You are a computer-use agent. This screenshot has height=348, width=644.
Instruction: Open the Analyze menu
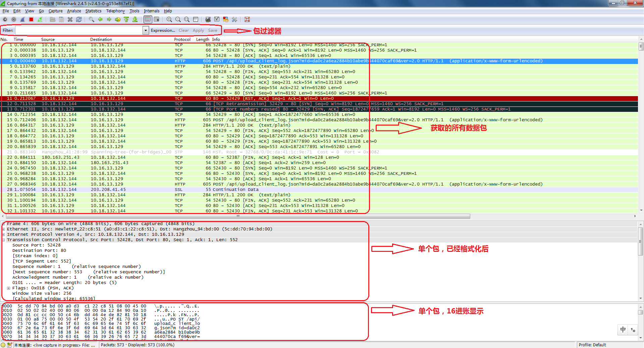[74, 11]
